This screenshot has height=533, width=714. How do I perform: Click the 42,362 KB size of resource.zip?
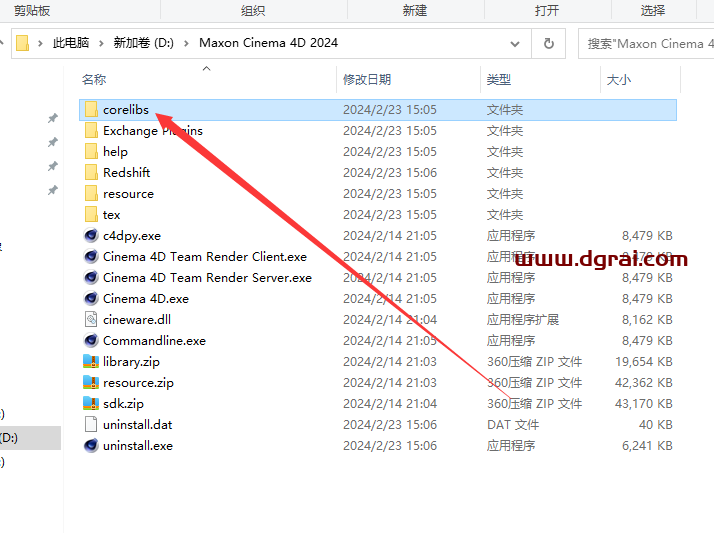point(644,382)
